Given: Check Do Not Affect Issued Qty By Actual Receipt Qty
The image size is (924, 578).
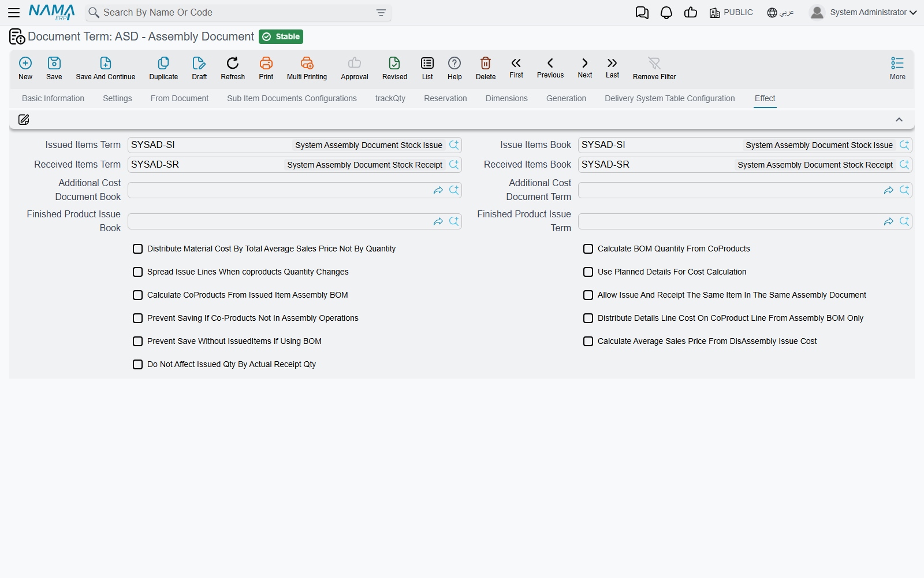Looking at the screenshot, I should tap(137, 365).
